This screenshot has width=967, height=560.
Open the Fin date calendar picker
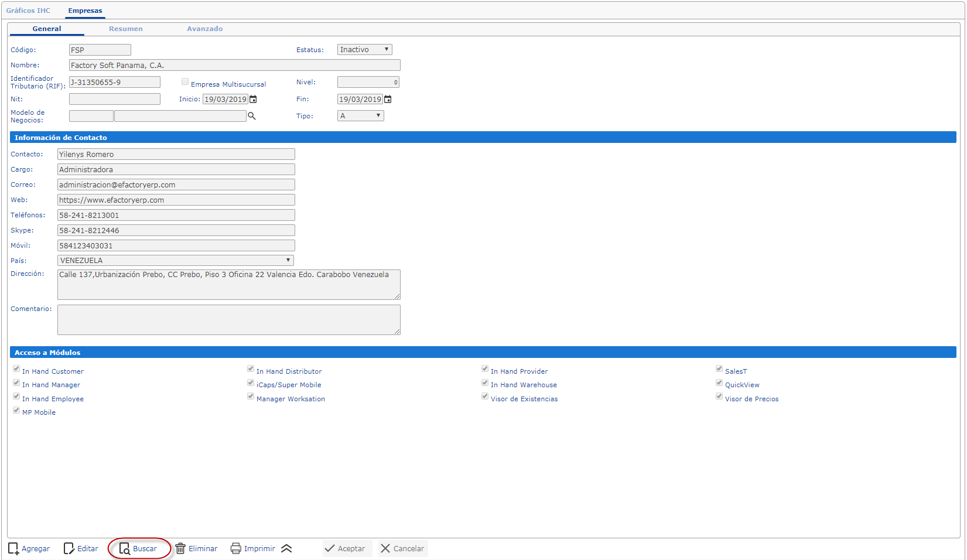tap(388, 100)
